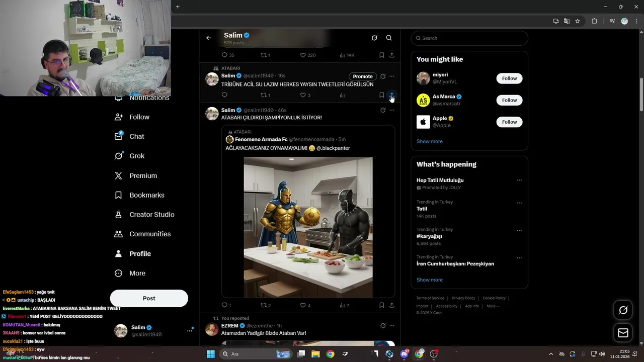
Task: Bookmark the TRİBÜNE ACİL SU tweet
Action: [x=382, y=95]
